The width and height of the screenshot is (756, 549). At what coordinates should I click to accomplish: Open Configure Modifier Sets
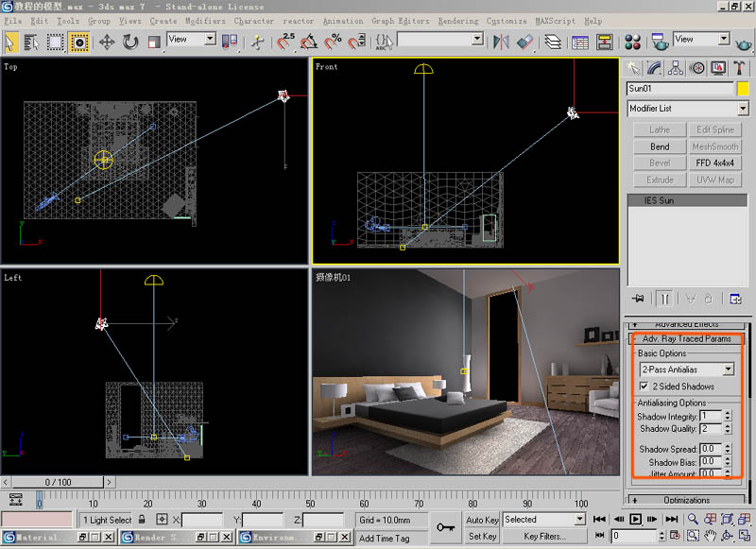tap(735, 299)
